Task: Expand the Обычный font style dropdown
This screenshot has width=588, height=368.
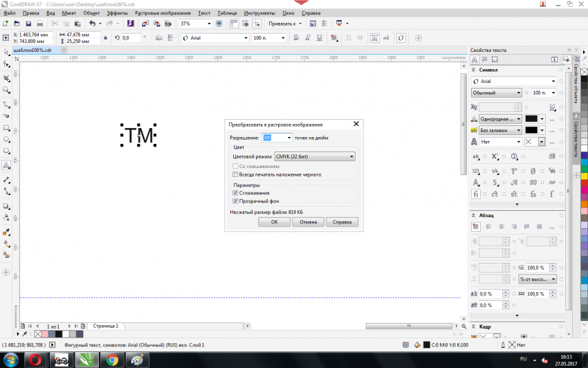Action: point(497,93)
